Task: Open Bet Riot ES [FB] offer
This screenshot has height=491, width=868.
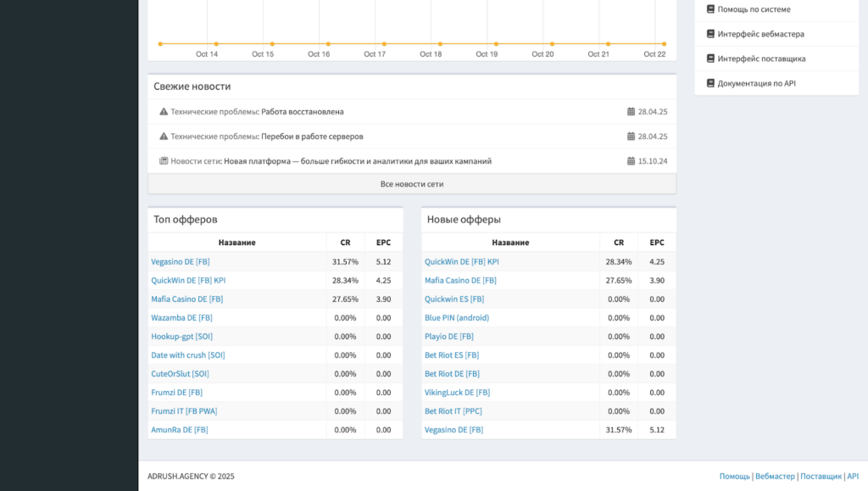Action: pyautogui.click(x=452, y=354)
